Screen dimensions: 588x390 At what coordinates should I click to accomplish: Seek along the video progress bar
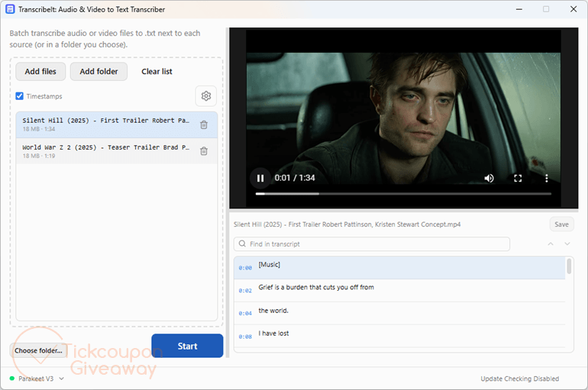click(x=403, y=194)
